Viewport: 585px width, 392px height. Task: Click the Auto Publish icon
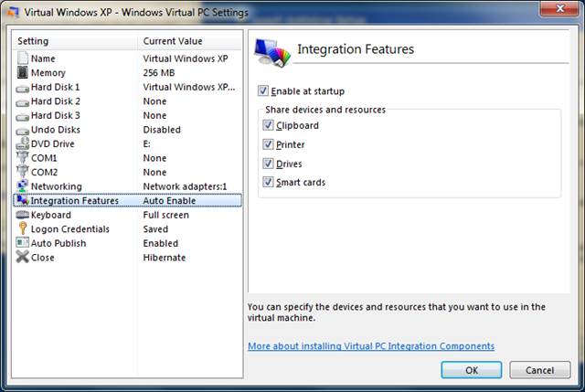click(x=22, y=243)
